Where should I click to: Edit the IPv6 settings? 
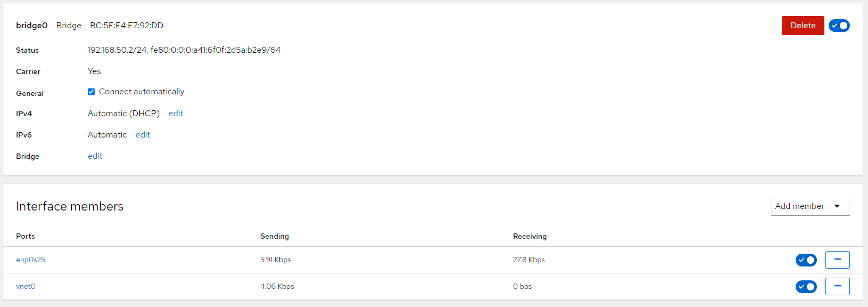(x=143, y=135)
